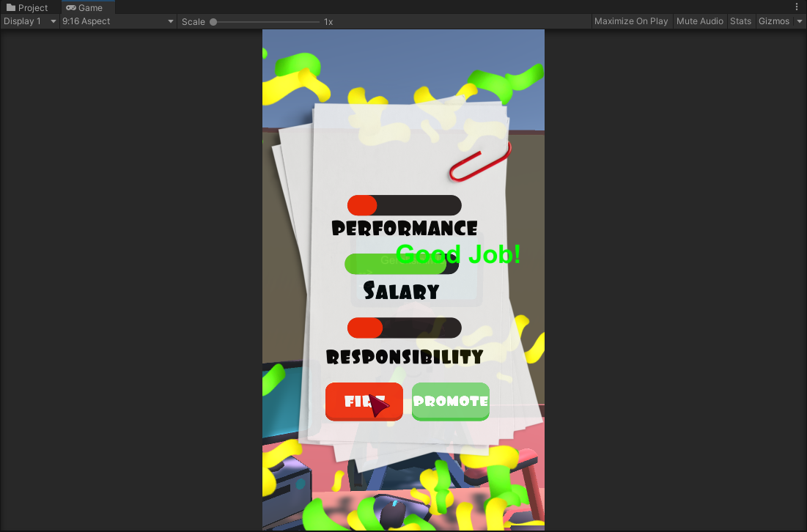Open the 9:16 Aspect ratio dropdown

(117, 21)
